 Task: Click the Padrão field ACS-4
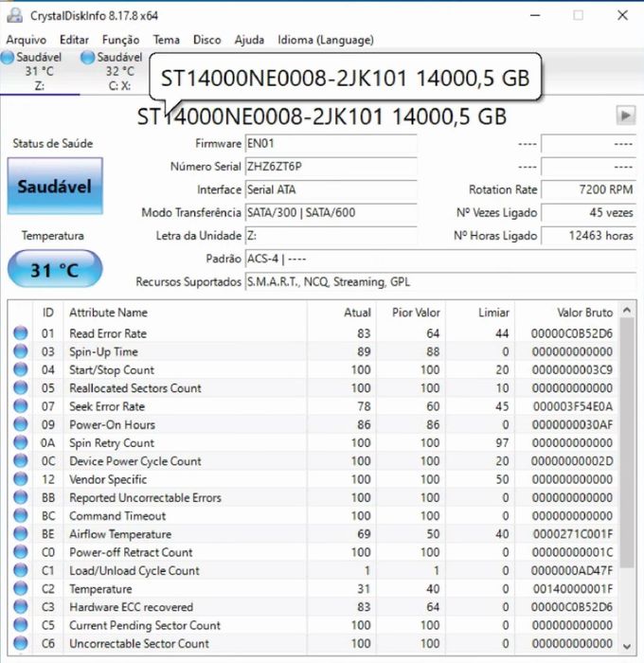coord(440,259)
